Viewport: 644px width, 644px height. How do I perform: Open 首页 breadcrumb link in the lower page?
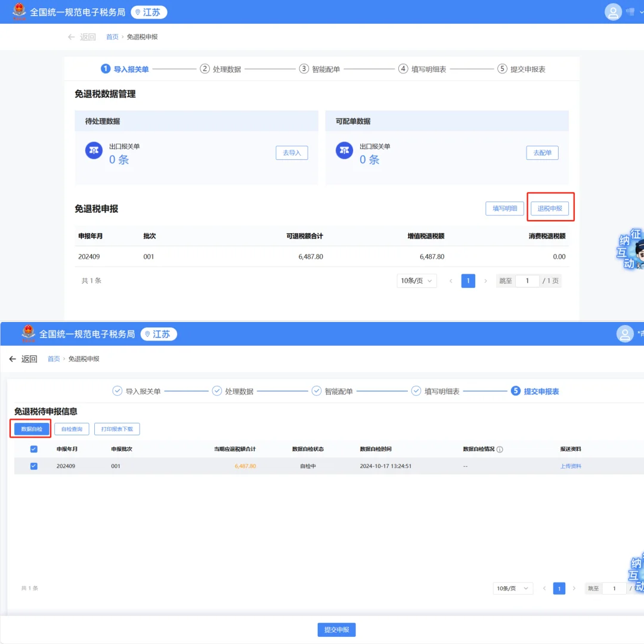[x=54, y=359]
